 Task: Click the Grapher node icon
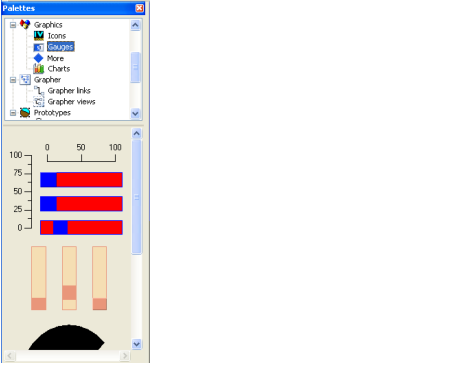25,80
